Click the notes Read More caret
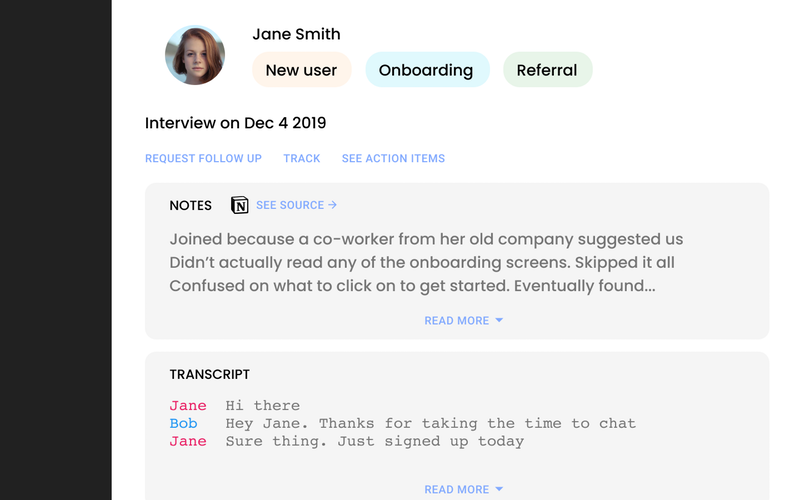The height and width of the screenshot is (500, 800). (x=499, y=320)
